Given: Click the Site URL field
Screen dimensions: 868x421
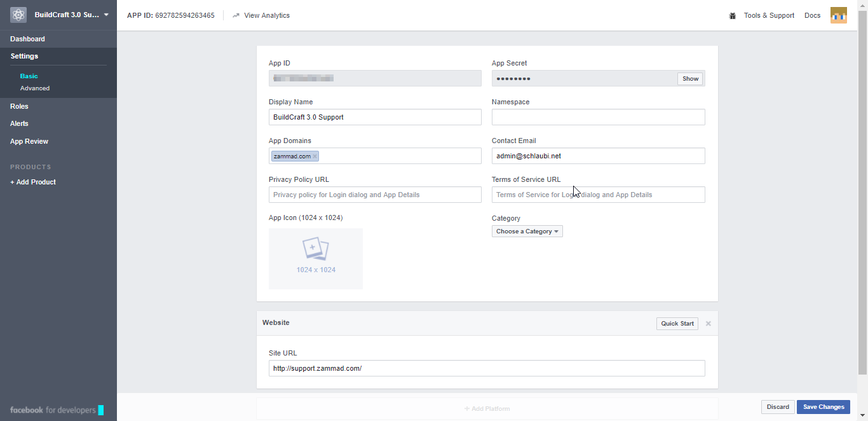Looking at the screenshot, I should [x=487, y=368].
